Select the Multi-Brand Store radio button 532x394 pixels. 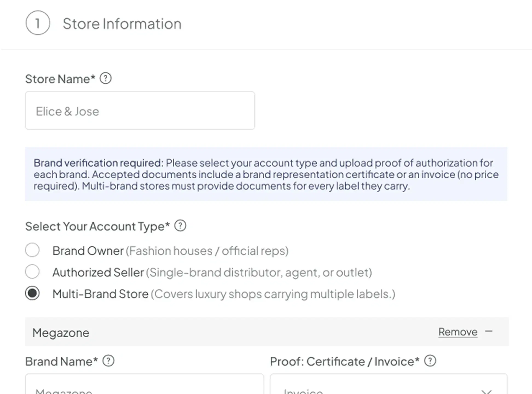pos(32,293)
